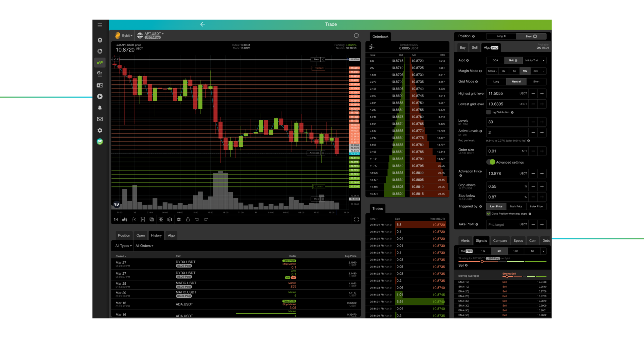Open messages via the envelope icon
Screen dimensions: 644x338
100,119
